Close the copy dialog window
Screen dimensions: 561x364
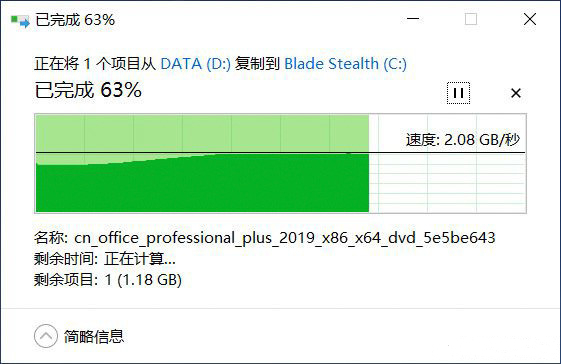click(530, 19)
